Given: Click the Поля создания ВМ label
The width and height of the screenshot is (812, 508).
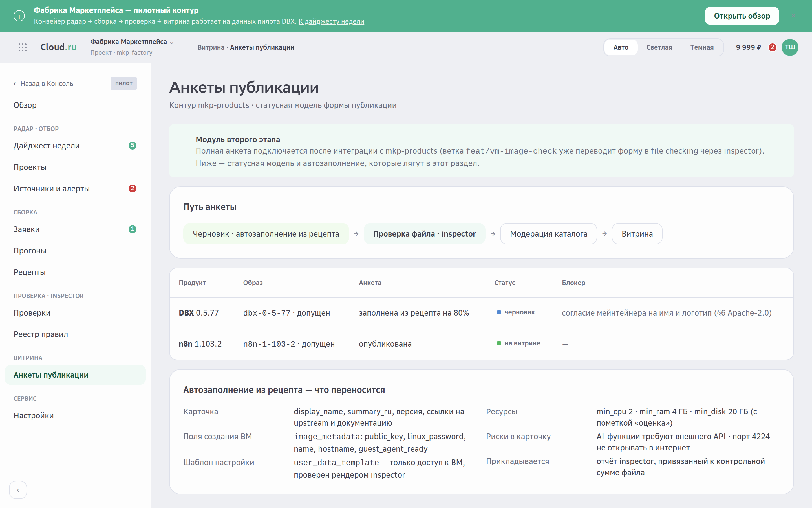Looking at the screenshot, I should pos(217,436).
